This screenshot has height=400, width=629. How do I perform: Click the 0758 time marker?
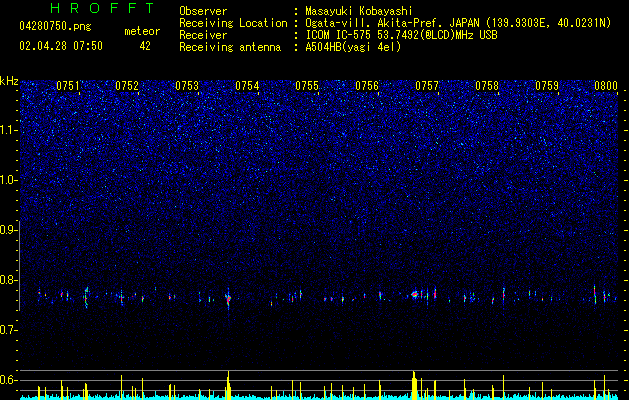click(x=487, y=86)
